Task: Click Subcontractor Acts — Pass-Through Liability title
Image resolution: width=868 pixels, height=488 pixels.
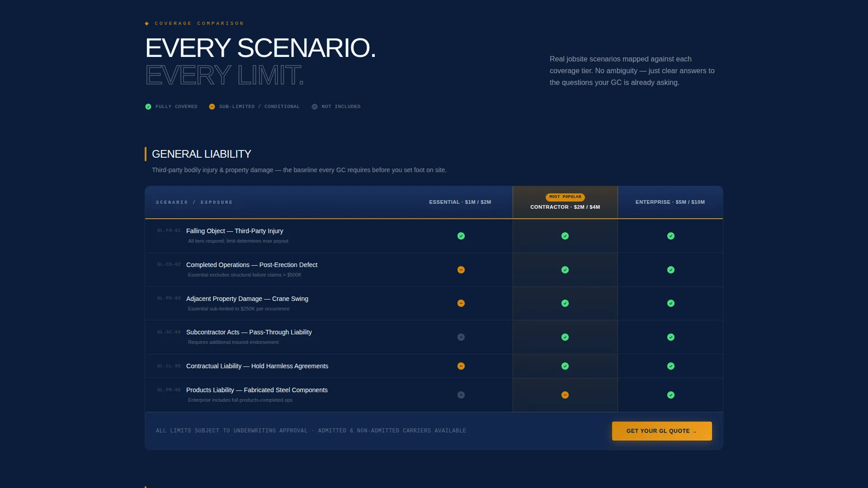Action: (x=249, y=332)
